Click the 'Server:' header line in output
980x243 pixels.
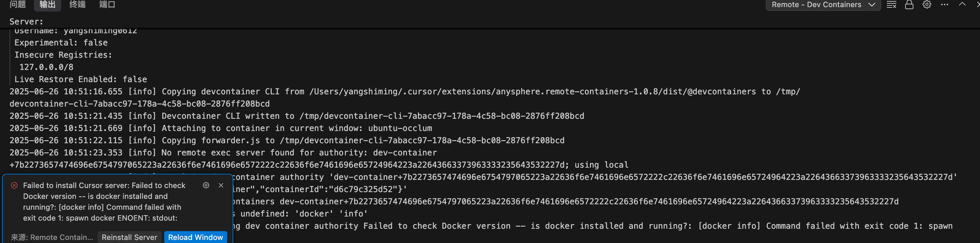click(x=26, y=22)
